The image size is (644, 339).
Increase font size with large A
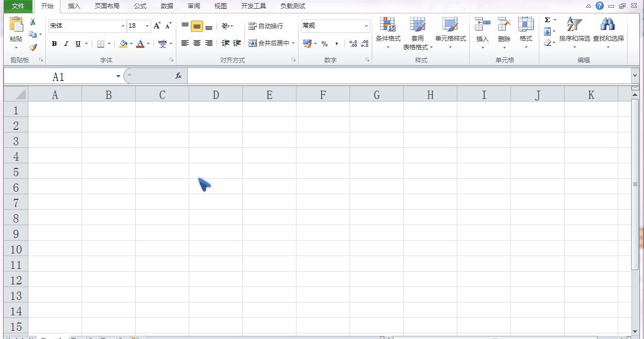point(157,26)
